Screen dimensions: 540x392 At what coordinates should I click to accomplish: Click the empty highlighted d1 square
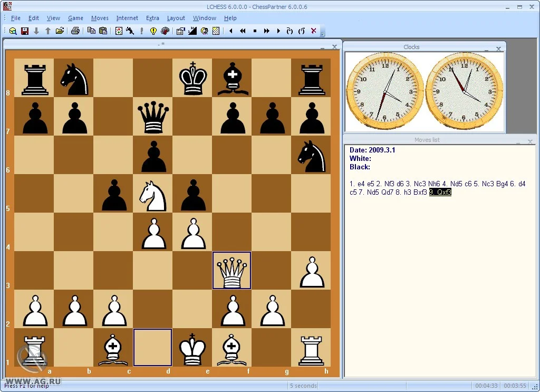click(x=152, y=347)
